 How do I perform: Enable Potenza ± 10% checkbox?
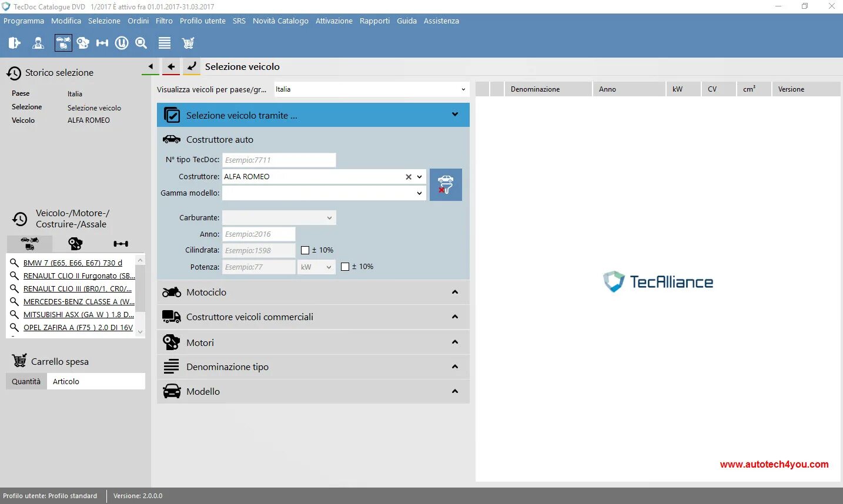click(x=345, y=267)
